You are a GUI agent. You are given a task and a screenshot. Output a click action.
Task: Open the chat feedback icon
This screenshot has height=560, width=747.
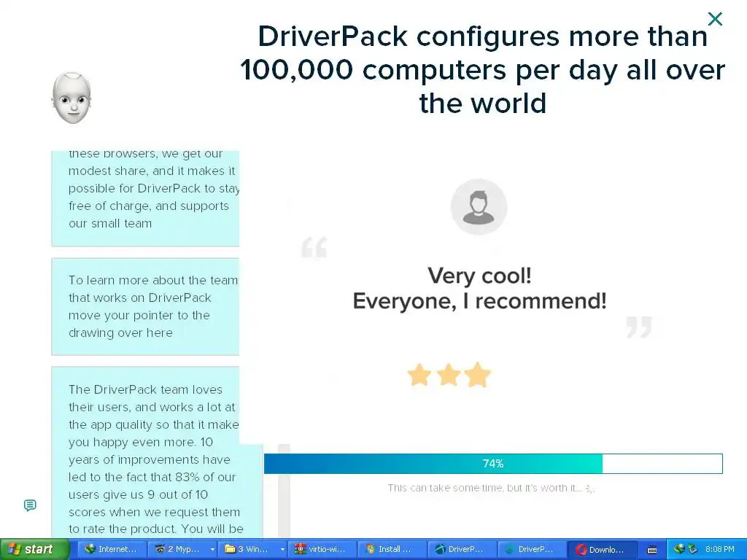[x=30, y=505]
